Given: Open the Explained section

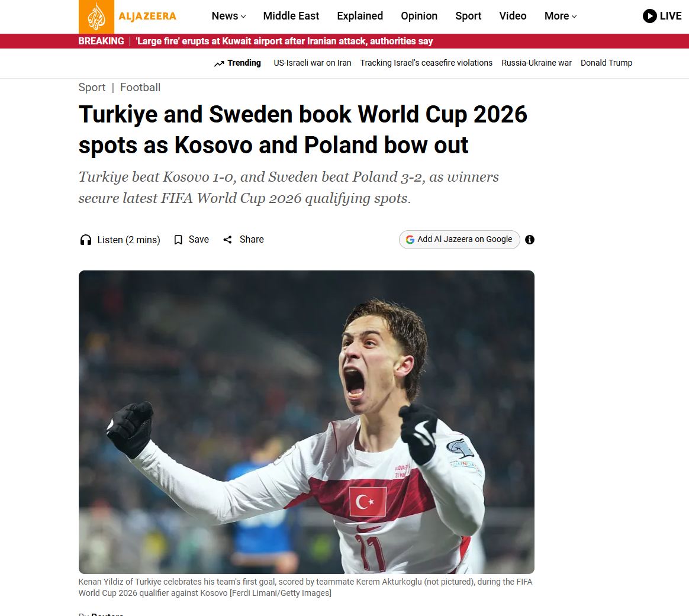Looking at the screenshot, I should (x=360, y=16).
